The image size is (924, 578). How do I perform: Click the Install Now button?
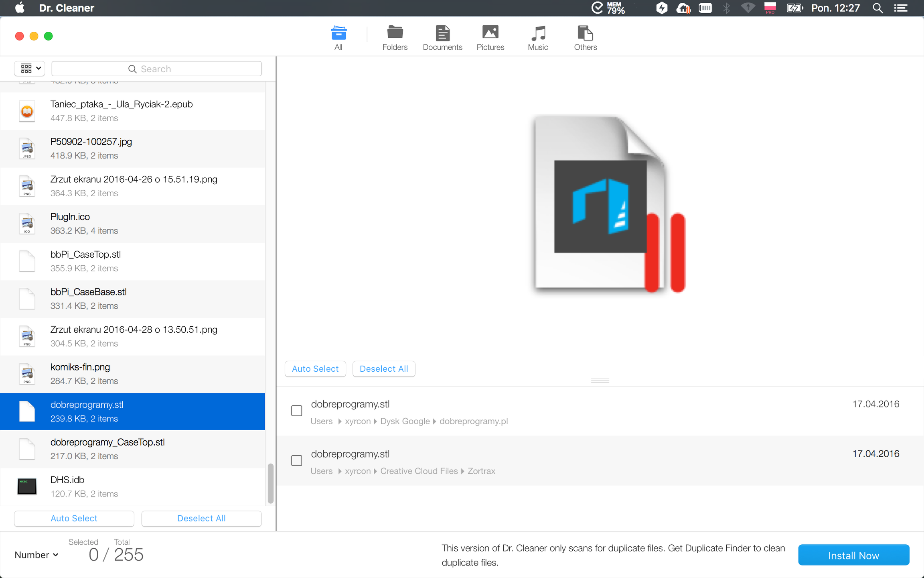pyautogui.click(x=854, y=555)
